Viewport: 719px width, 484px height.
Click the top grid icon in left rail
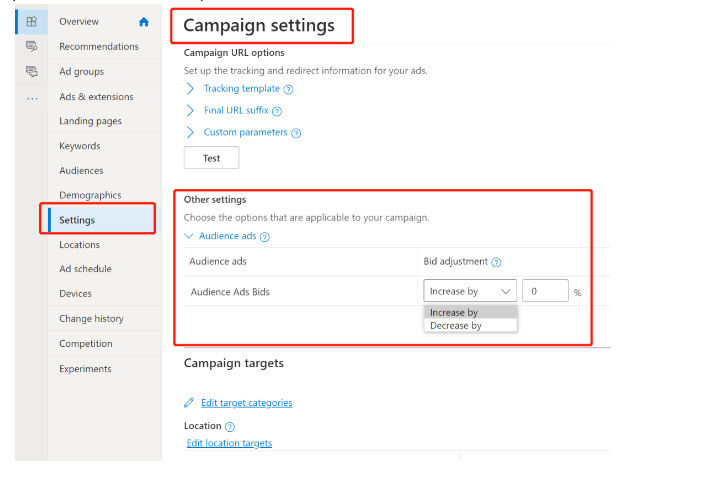click(31, 21)
